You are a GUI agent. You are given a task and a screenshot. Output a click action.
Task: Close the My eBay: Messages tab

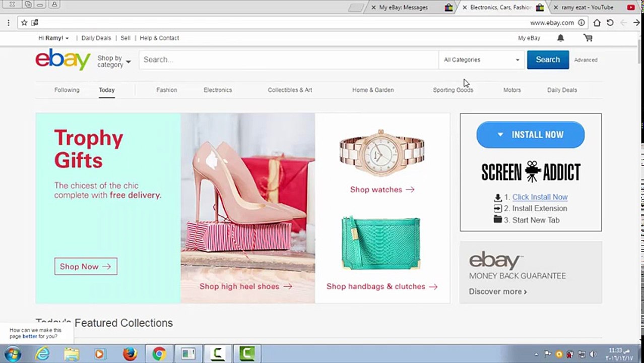pyautogui.click(x=373, y=8)
